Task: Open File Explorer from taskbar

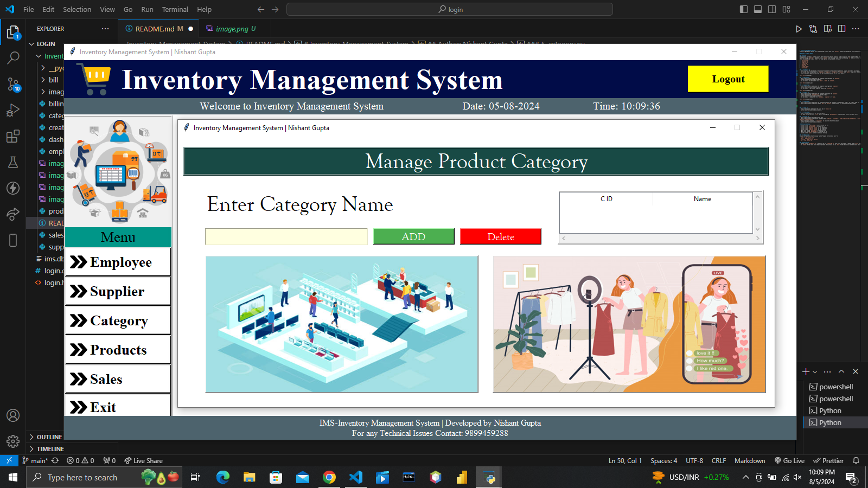Action: (249, 477)
